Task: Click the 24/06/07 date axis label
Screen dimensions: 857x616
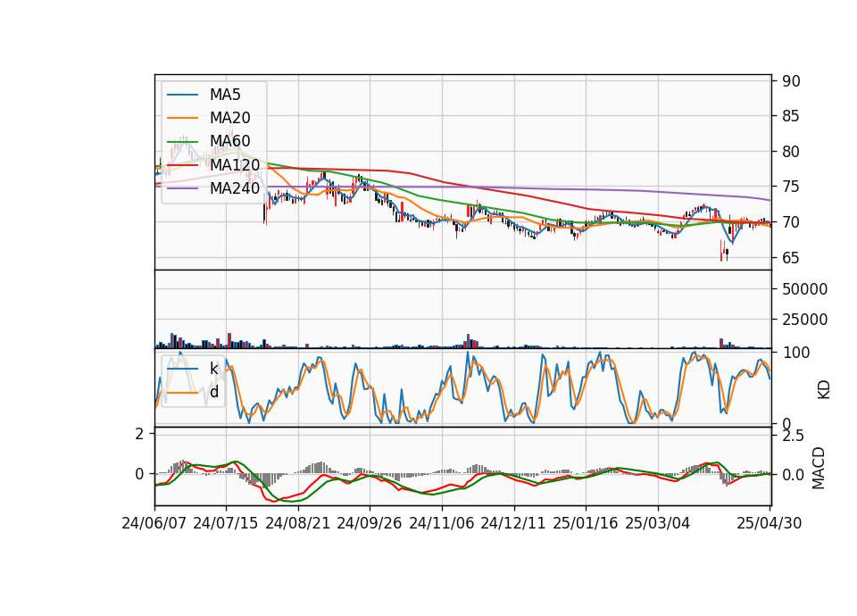Action: [154, 523]
